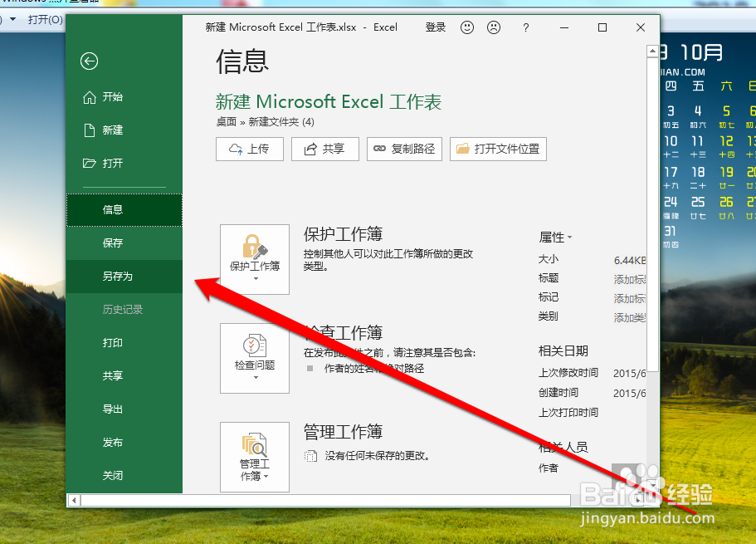Click 打开文件位置 button

498,149
